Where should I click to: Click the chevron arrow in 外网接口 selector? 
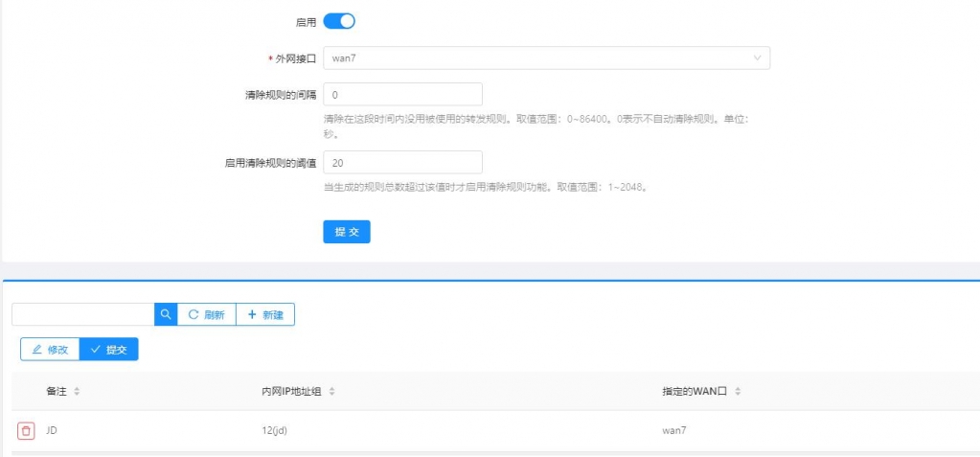click(x=757, y=58)
